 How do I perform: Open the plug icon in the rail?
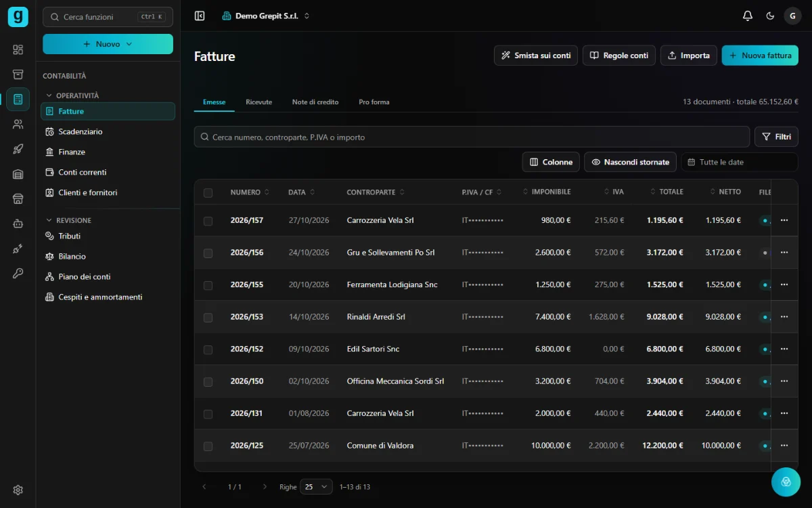(x=18, y=249)
